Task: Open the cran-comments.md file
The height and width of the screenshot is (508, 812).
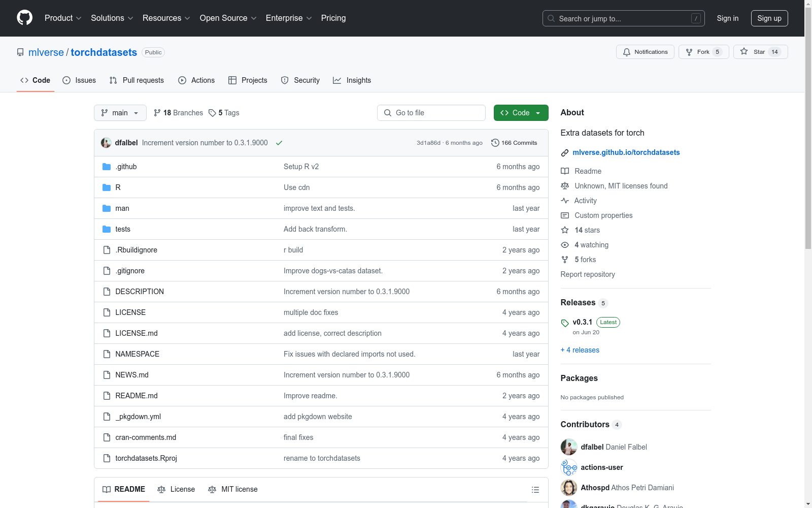Action: coord(146,437)
